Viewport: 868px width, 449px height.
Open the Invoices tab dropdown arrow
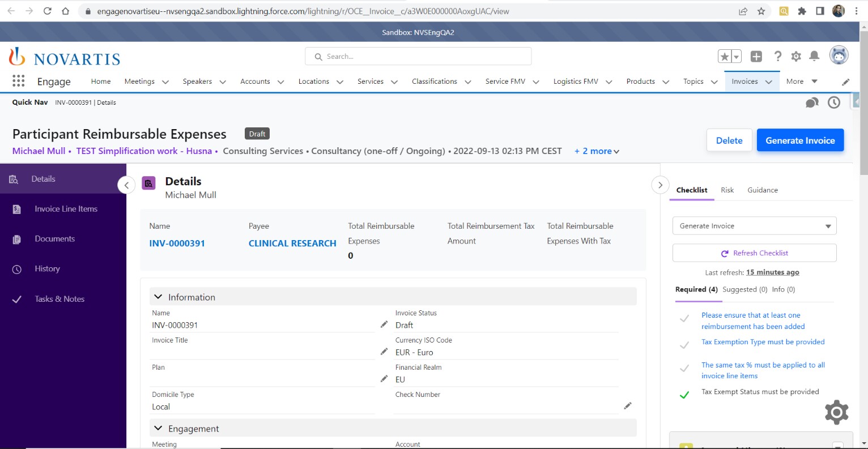[769, 82]
